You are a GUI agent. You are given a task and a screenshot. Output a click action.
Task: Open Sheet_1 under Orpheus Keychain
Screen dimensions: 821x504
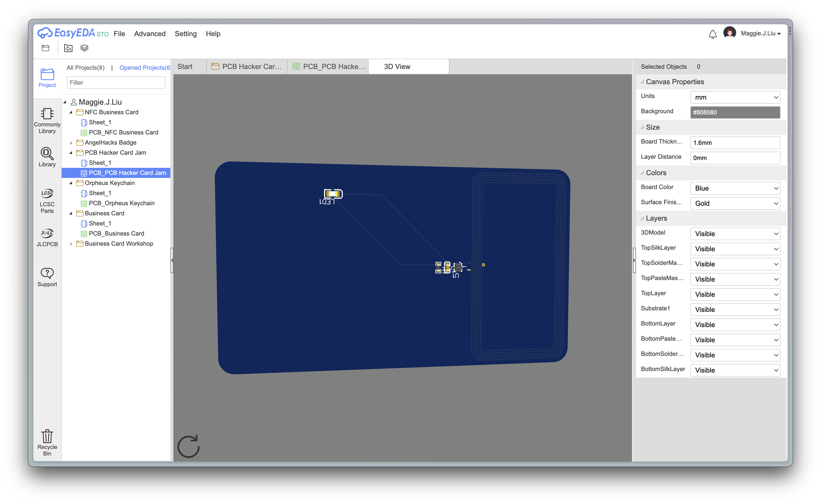[x=100, y=193]
